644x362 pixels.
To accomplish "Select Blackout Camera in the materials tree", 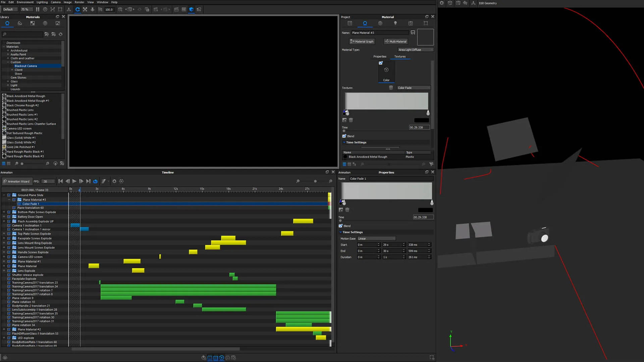I will (x=26, y=66).
